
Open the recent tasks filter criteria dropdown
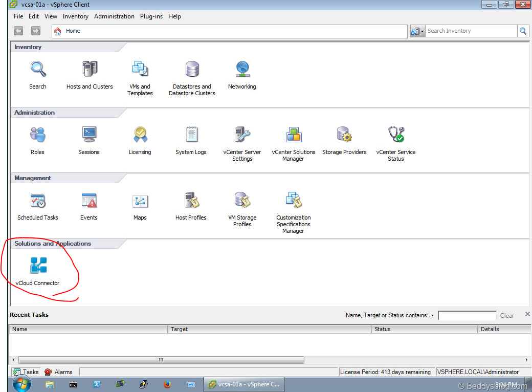(x=433, y=316)
